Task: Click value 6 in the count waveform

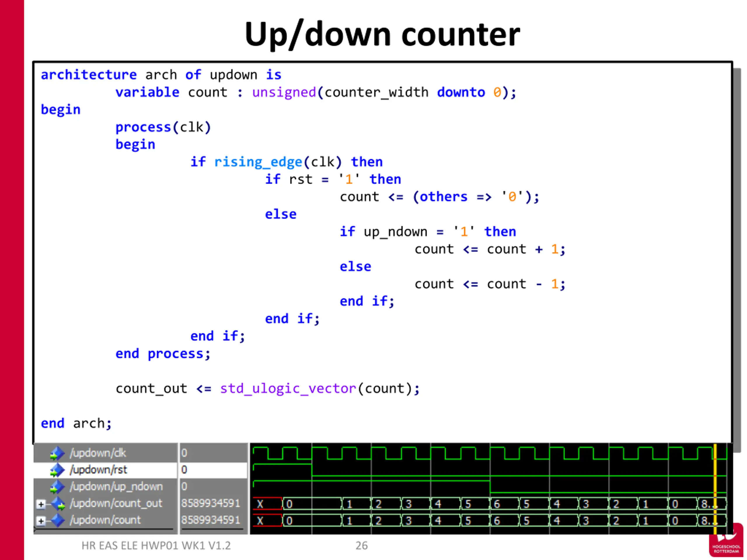Action: point(497,521)
